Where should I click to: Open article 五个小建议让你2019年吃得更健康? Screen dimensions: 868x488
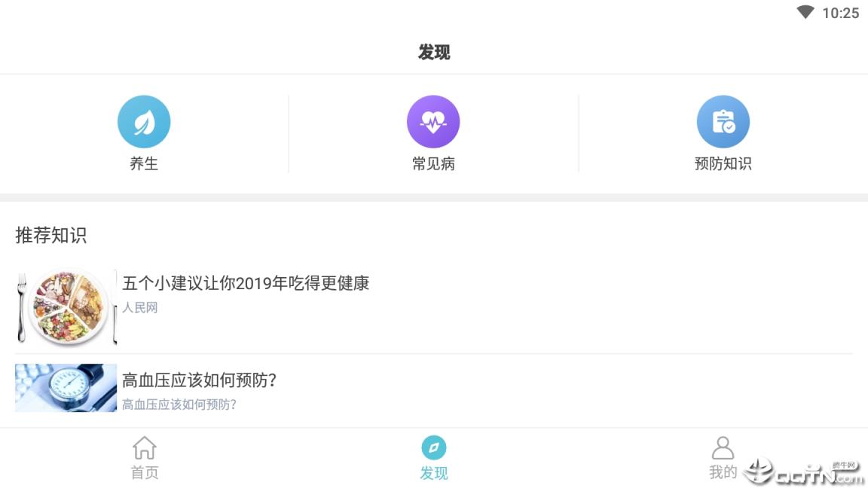pos(246,284)
